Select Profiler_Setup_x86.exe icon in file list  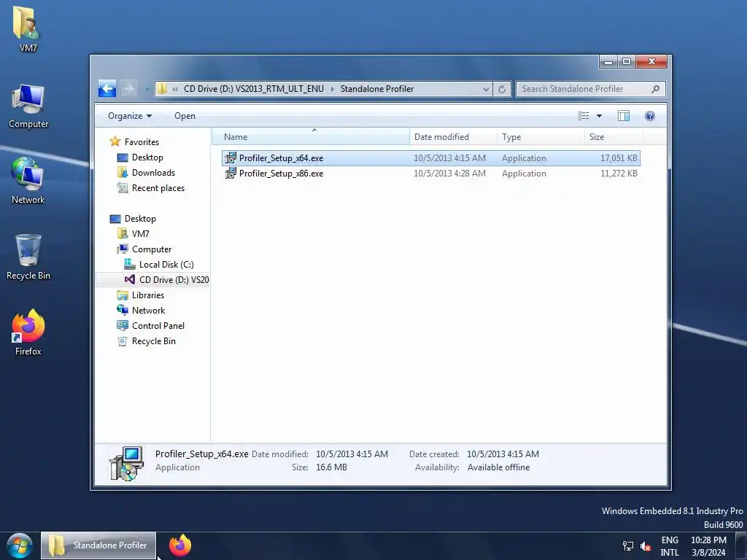point(230,173)
